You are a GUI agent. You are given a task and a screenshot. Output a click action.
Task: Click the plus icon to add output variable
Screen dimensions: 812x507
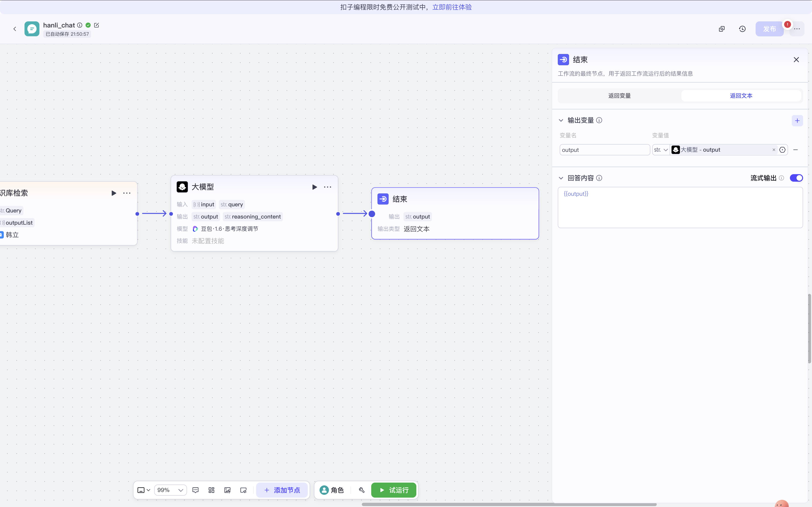(x=797, y=121)
